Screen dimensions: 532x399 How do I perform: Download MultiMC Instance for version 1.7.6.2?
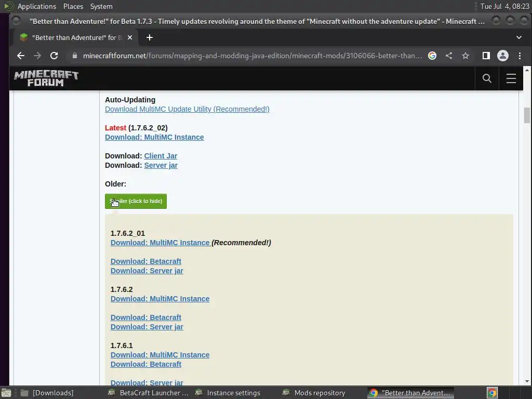160,299
